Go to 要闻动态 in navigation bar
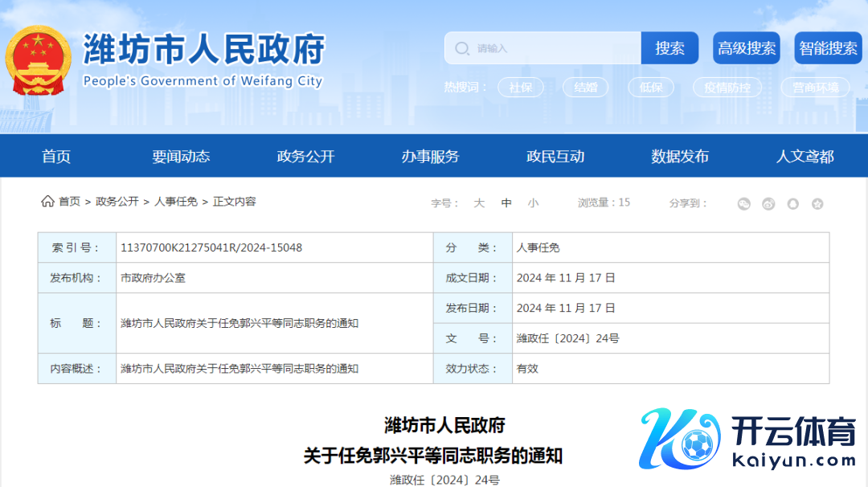 181,157
